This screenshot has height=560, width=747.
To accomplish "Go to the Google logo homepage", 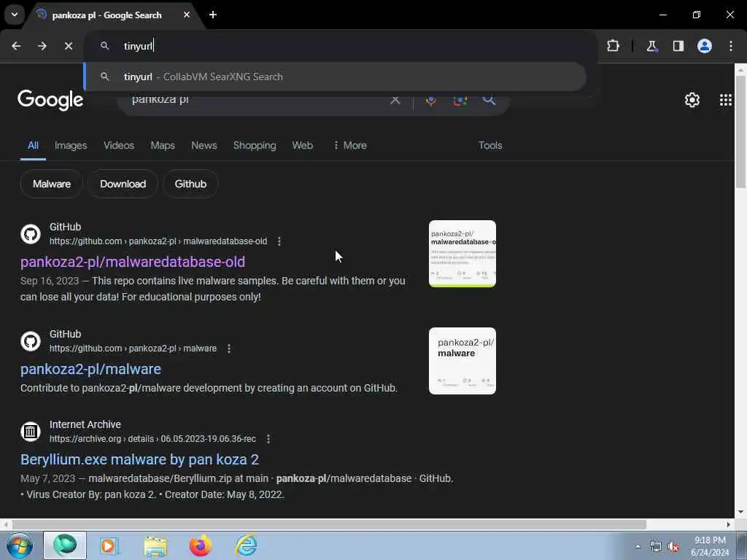I will pyautogui.click(x=50, y=100).
